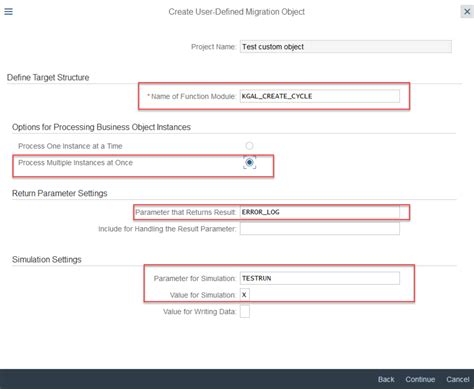Click the Parameter for Simulation field

[320, 278]
